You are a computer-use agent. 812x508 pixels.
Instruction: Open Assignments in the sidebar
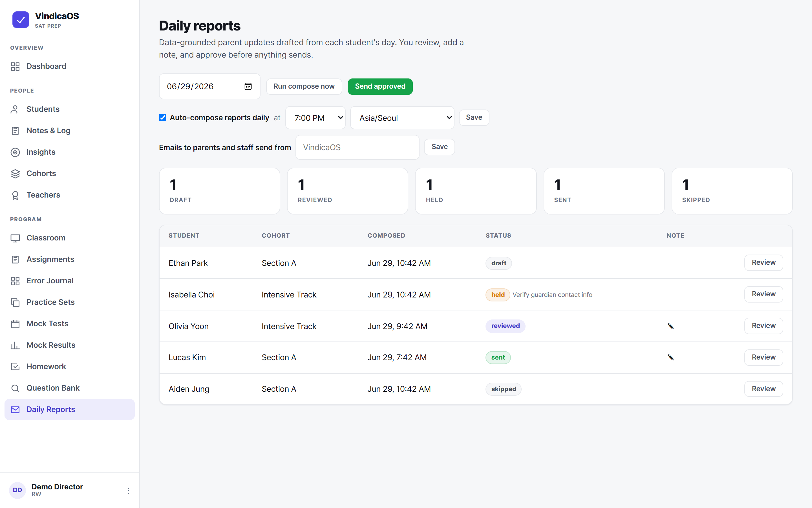coord(69,259)
